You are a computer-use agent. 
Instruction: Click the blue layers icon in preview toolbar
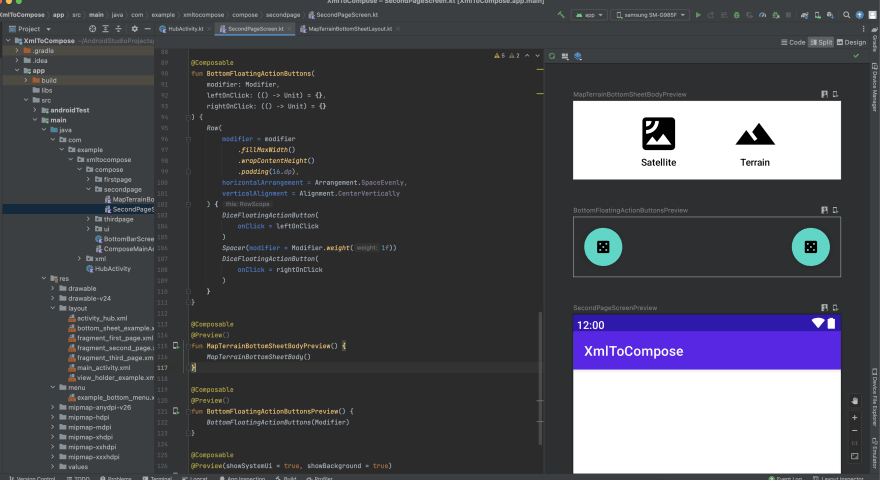point(578,56)
